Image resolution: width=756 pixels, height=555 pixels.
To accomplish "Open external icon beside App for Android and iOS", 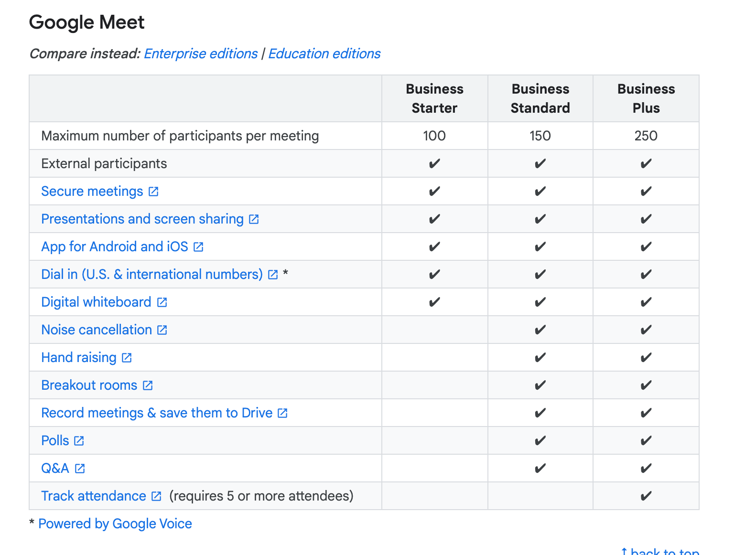I will coord(198,247).
